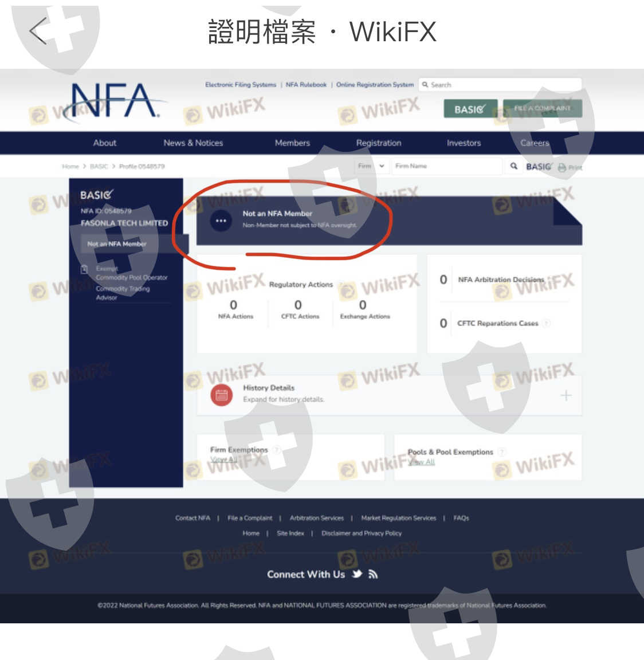Viewport: 644px width, 660px height.
Task: Go back with the left arrow icon
Action: click(38, 31)
